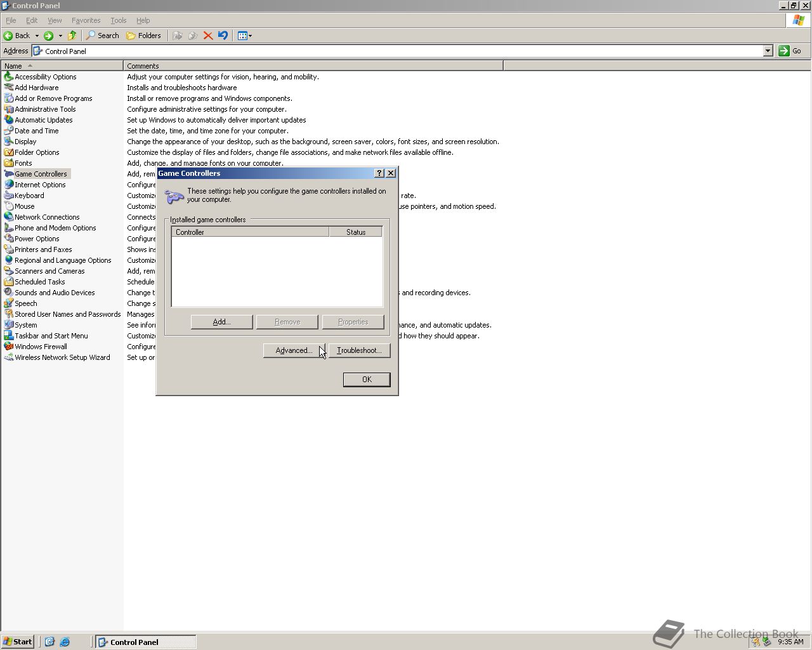Sort list by Comments column header

pos(313,65)
